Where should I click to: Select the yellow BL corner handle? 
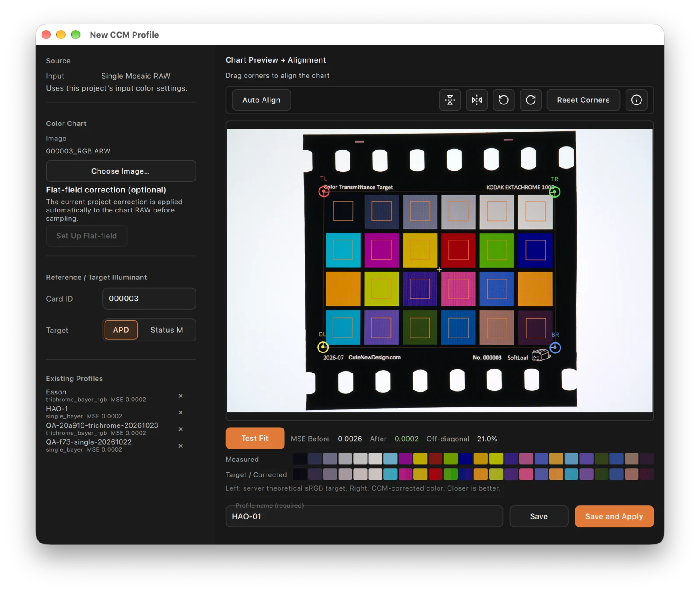coord(323,347)
